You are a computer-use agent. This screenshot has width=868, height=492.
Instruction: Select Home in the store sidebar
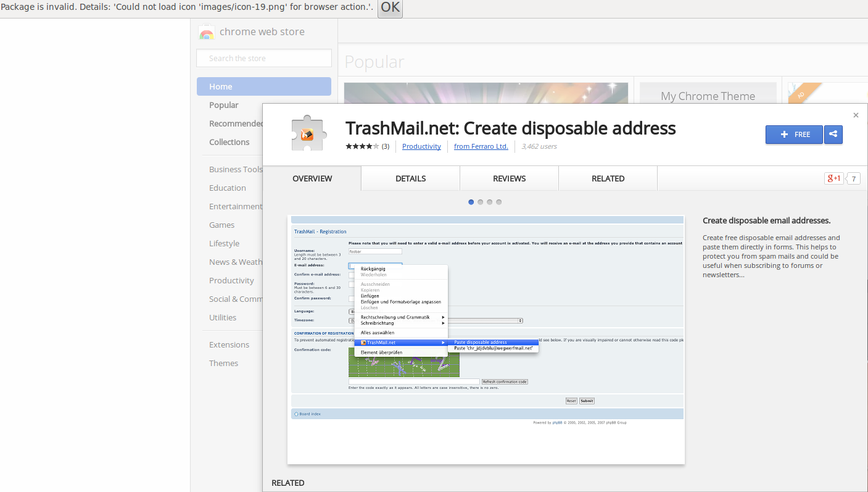click(264, 86)
